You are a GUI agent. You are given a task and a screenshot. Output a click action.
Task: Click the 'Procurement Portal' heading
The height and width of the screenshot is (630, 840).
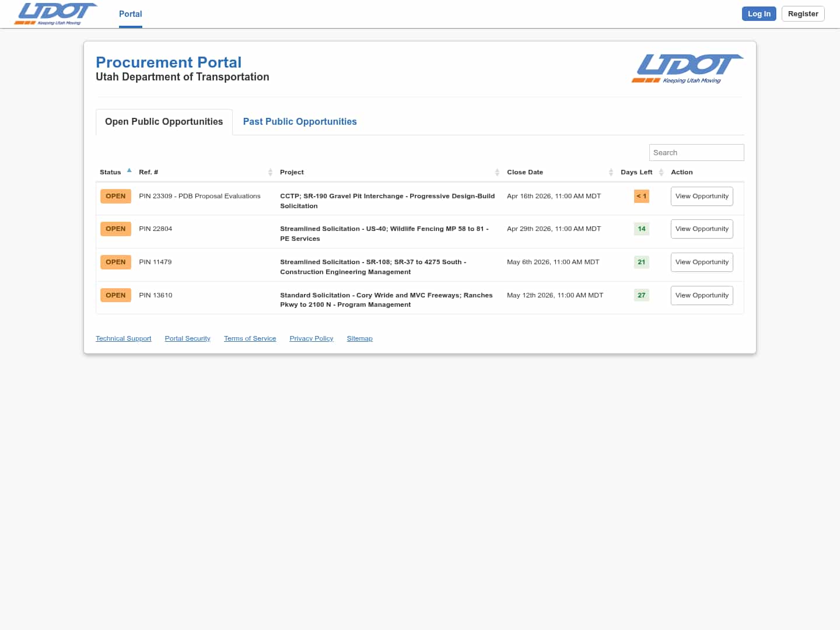tap(169, 62)
